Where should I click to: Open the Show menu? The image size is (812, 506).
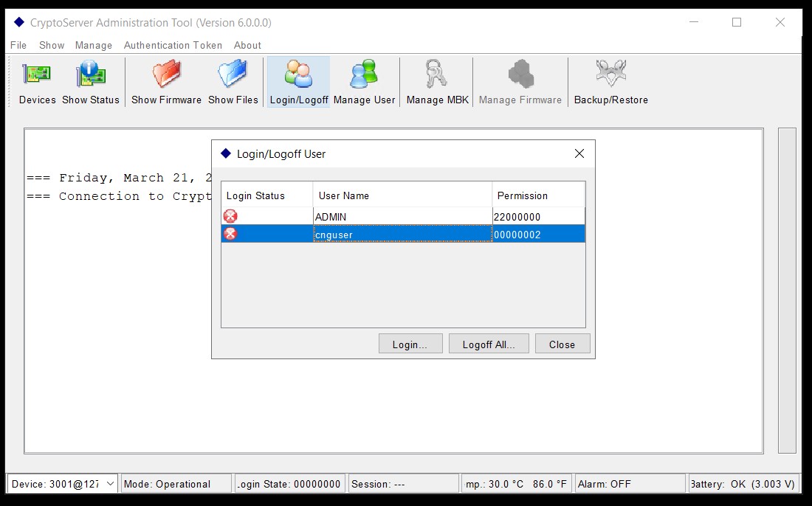pos(52,45)
